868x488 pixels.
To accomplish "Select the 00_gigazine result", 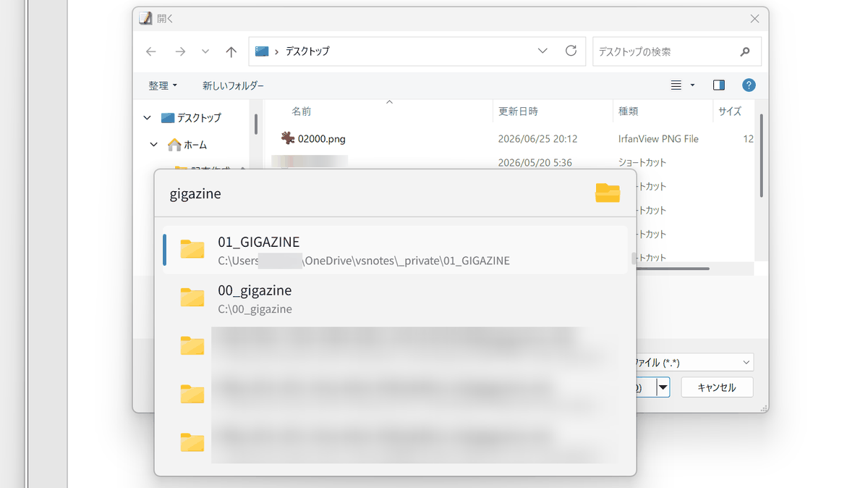I will pos(395,299).
